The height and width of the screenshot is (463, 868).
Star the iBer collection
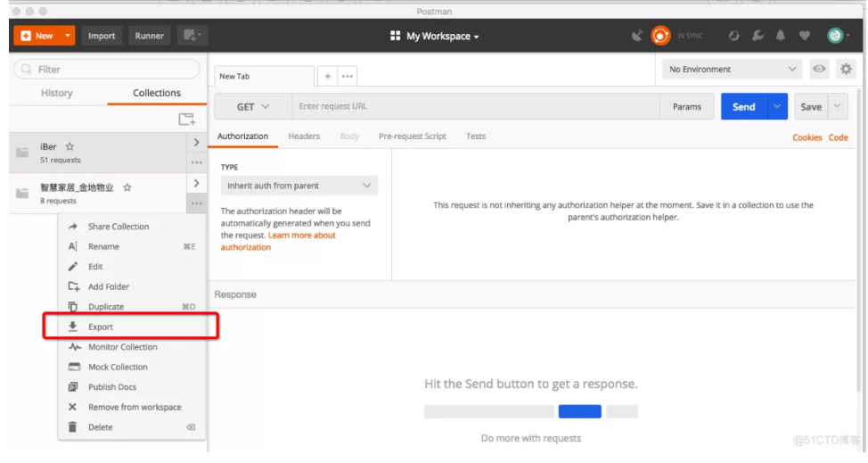tap(70, 147)
